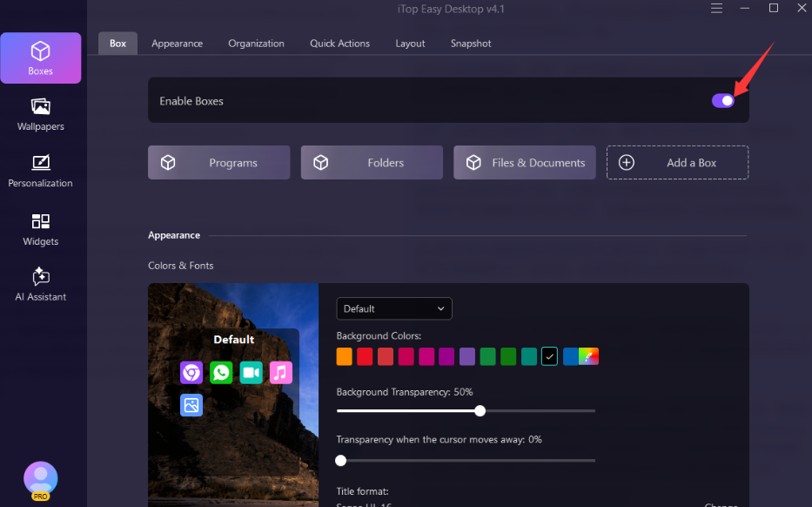This screenshot has width=812, height=507.
Task: Pick the orange background color swatch
Action: point(345,356)
